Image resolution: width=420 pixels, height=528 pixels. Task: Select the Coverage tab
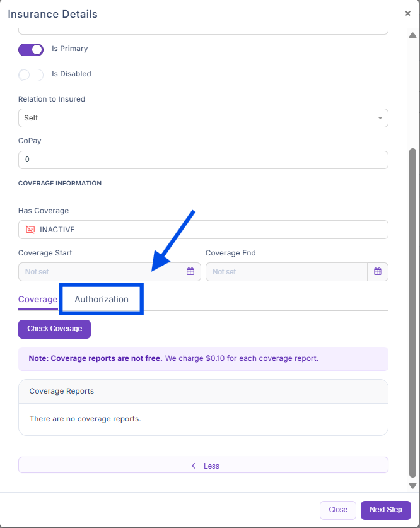click(38, 300)
